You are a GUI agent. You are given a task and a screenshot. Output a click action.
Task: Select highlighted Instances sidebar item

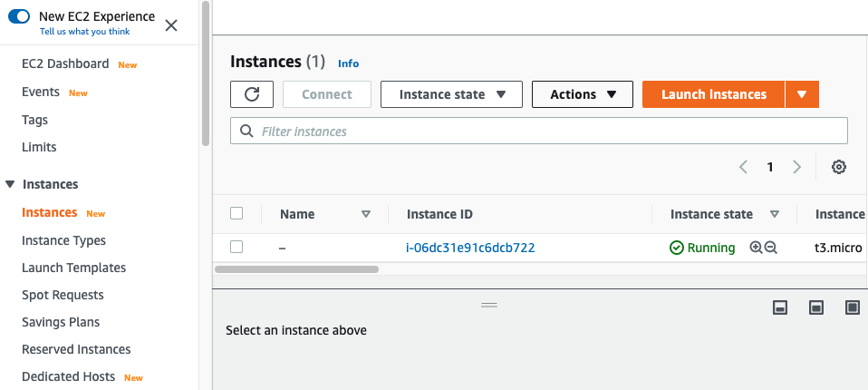(x=49, y=213)
